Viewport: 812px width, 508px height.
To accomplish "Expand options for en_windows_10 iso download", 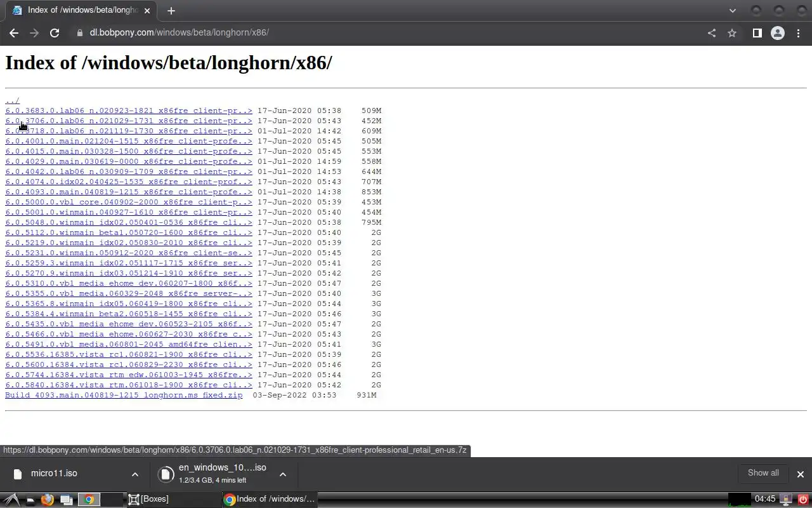I will (283, 474).
